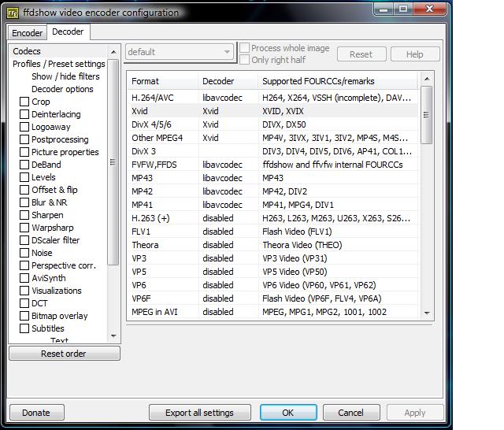
Task: Change decoder for FVFW,FFDS row
Action: 228,165
